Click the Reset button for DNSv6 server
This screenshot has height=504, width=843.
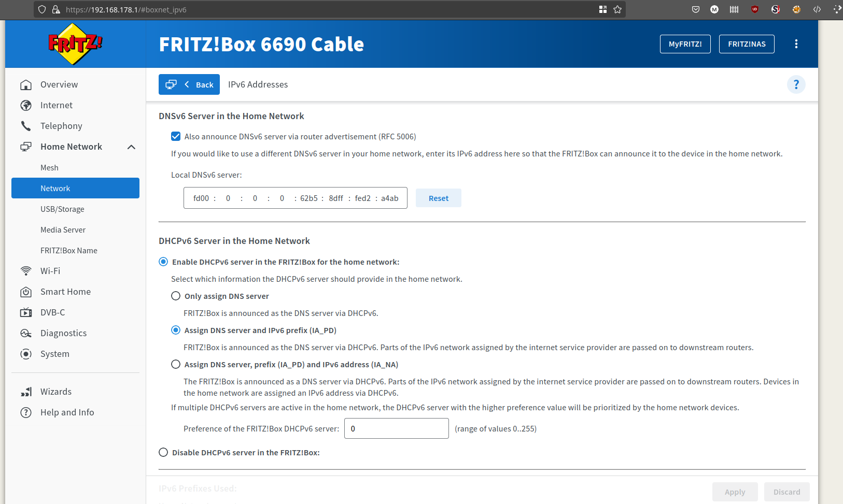(438, 198)
